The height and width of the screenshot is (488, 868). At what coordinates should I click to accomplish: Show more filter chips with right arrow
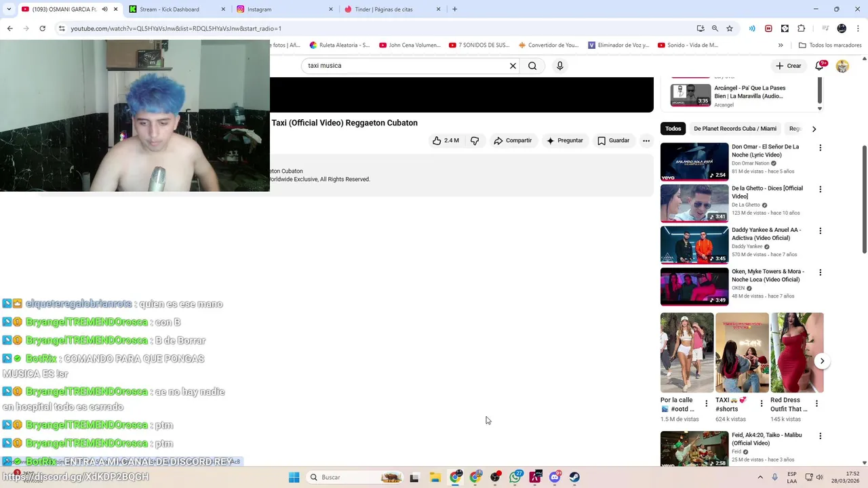click(814, 129)
